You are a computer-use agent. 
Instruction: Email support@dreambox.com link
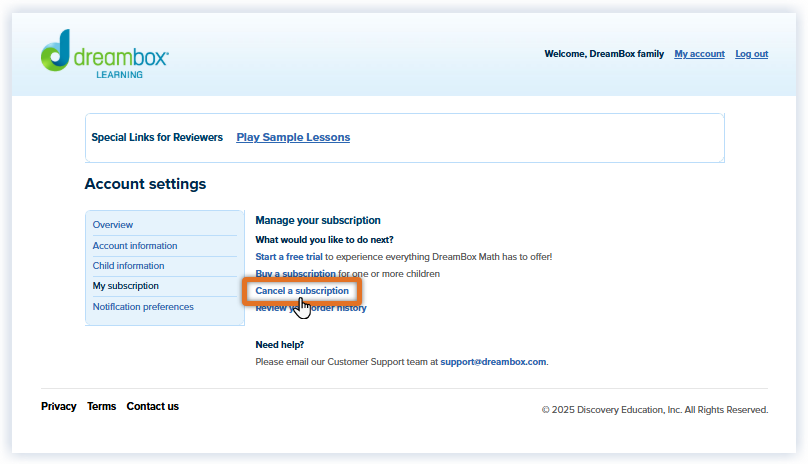[x=493, y=362]
